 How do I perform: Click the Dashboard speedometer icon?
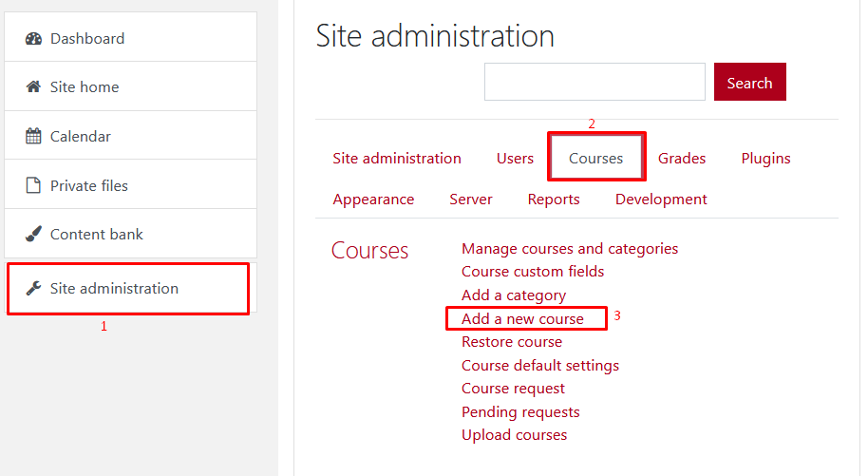(34, 39)
